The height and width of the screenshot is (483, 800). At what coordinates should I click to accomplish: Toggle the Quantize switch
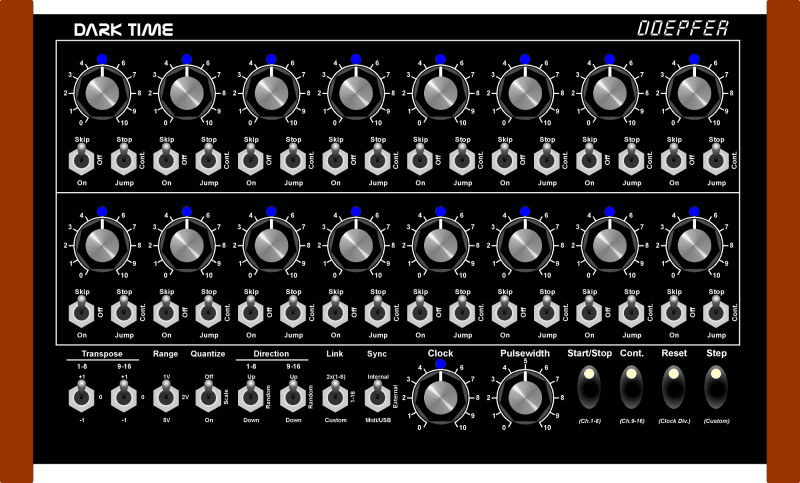pyautogui.click(x=208, y=396)
